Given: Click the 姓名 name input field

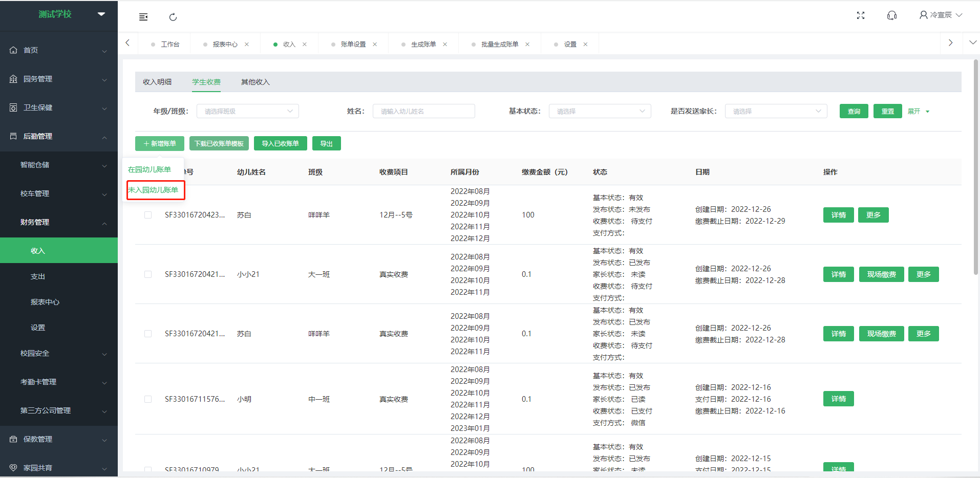Looking at the screenshot, I should [424, 111].
